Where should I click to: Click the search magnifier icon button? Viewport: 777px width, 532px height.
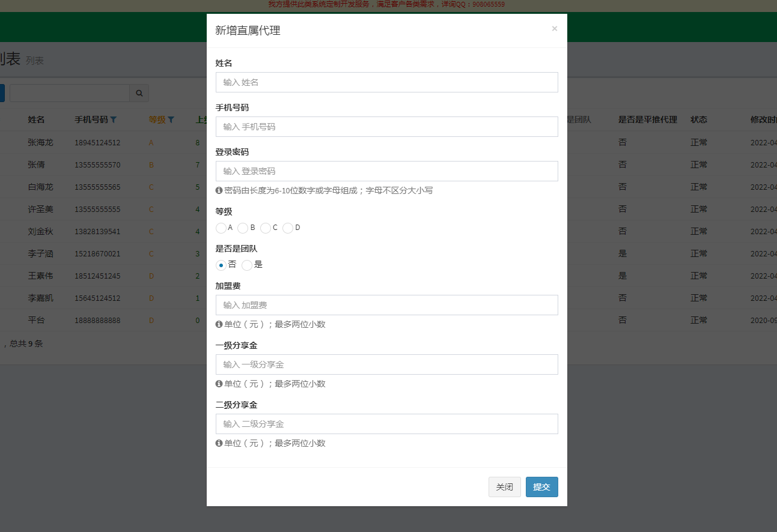click(139, 93)
